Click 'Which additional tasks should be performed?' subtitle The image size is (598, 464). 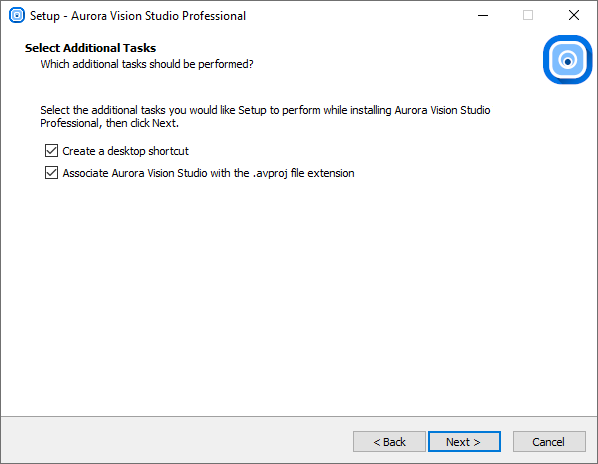(147, 64)
